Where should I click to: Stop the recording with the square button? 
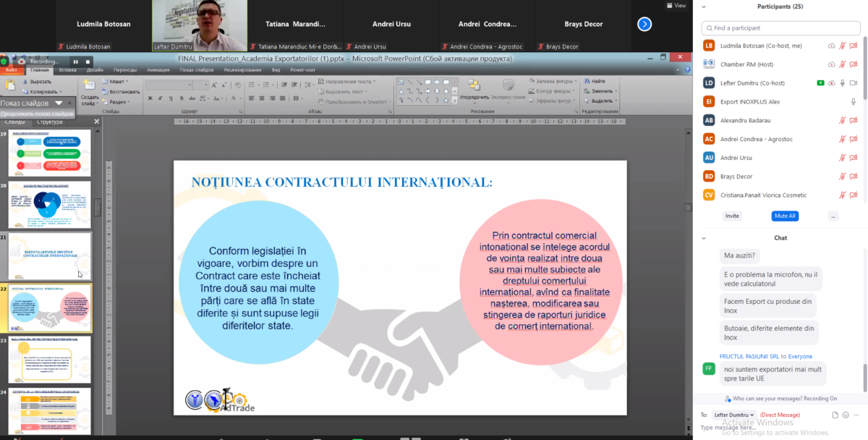(x=88, y=62)
